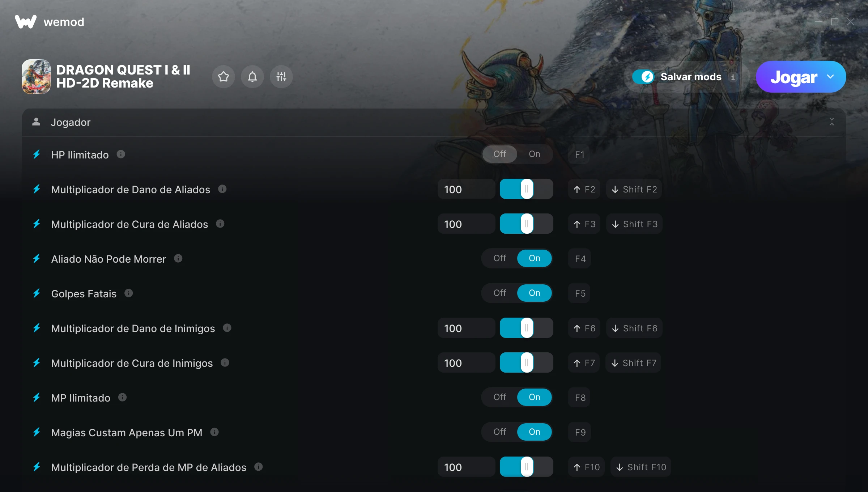Show info for HP Ilimitado

pyautogui.click(x=121, y=154)
